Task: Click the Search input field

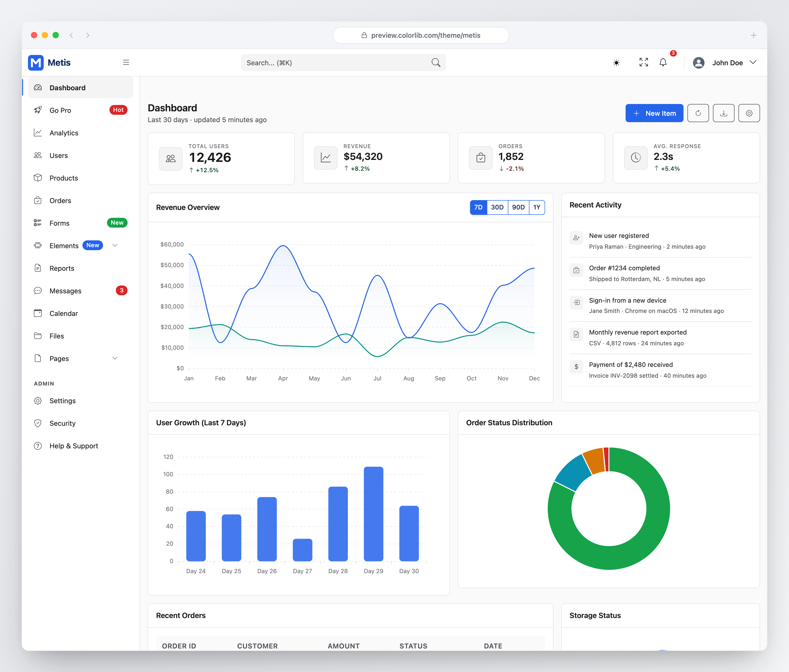Action: [343, 63]
